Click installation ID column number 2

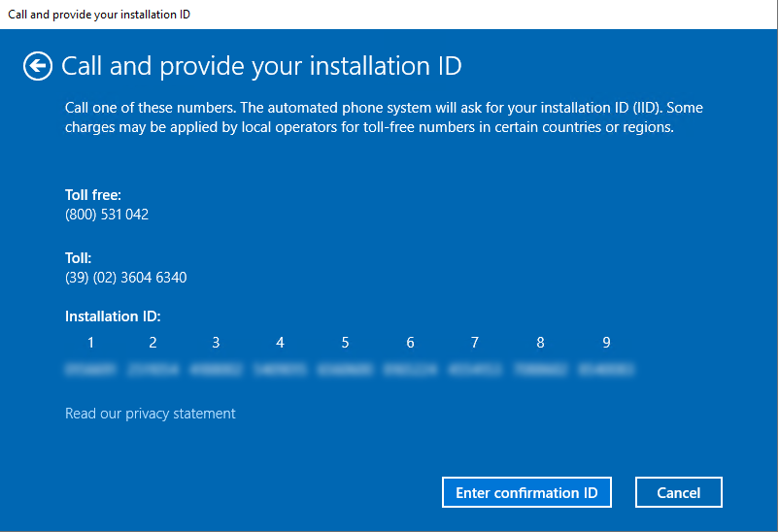152,343
